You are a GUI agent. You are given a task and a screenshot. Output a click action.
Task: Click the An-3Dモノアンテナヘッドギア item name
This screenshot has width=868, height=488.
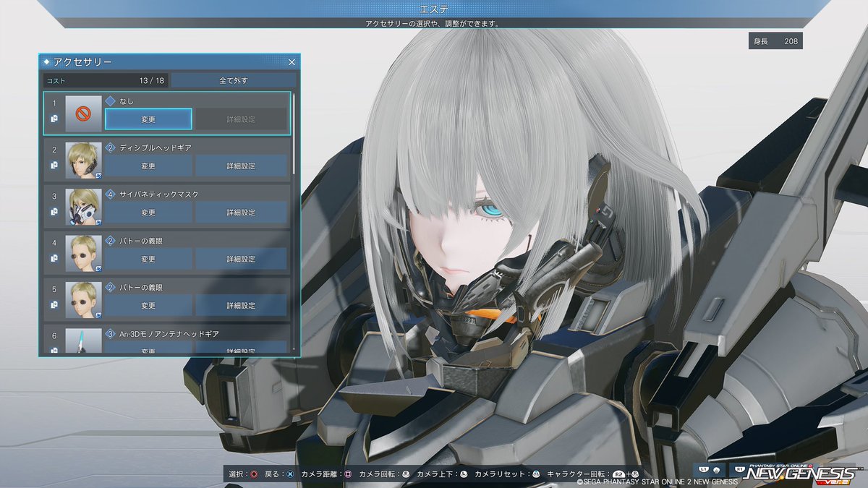point(169,333)
